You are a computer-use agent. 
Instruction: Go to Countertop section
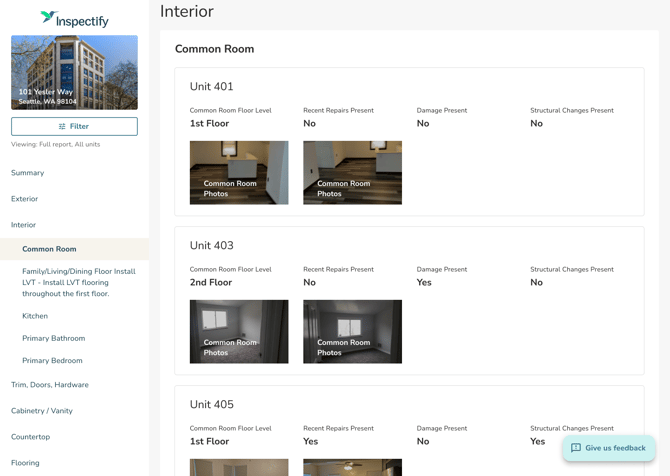tap(30, 437)
